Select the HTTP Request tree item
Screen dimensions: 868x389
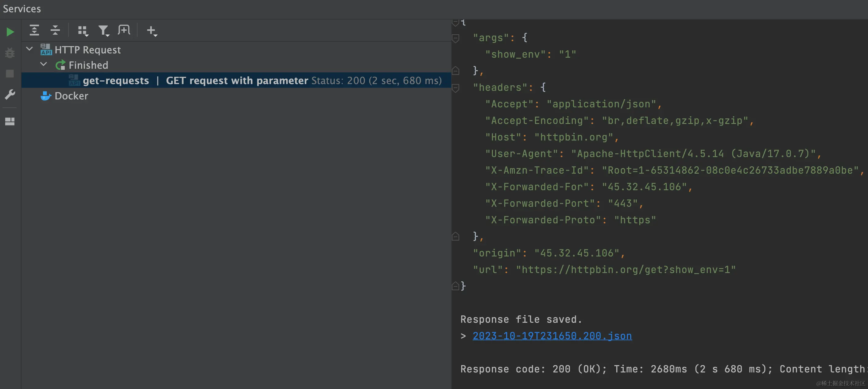point(87,50)
